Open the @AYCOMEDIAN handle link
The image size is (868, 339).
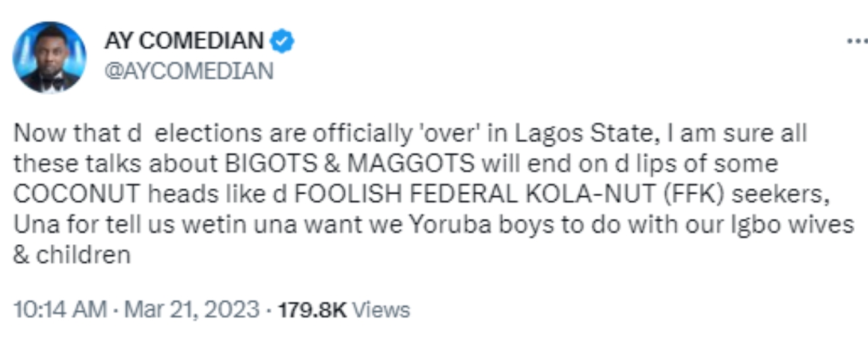tap(188, 70)
